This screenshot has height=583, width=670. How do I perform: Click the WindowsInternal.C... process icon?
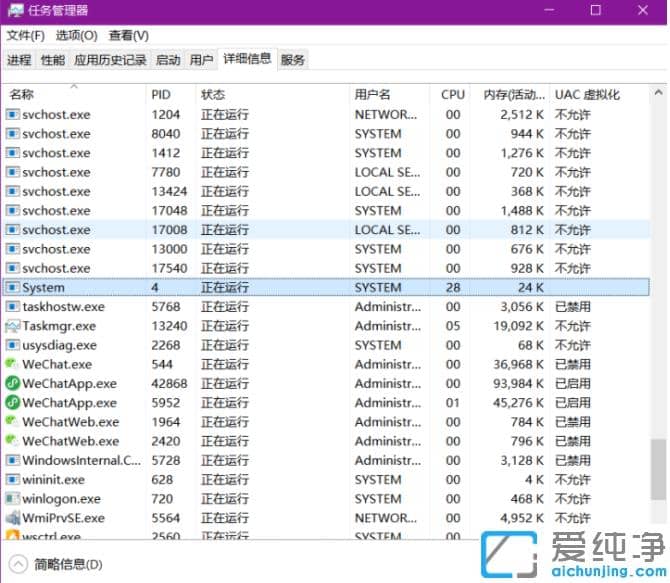(x=12, y=460)
